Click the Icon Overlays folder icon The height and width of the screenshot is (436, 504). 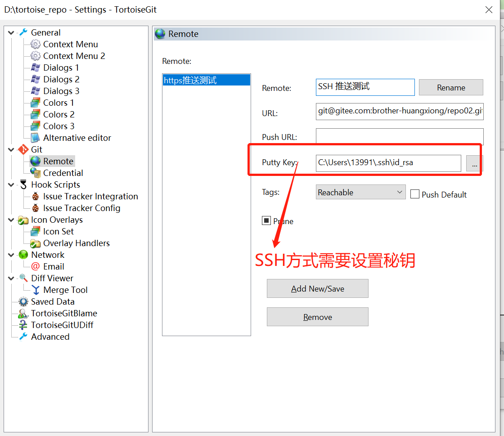point(23,220)
